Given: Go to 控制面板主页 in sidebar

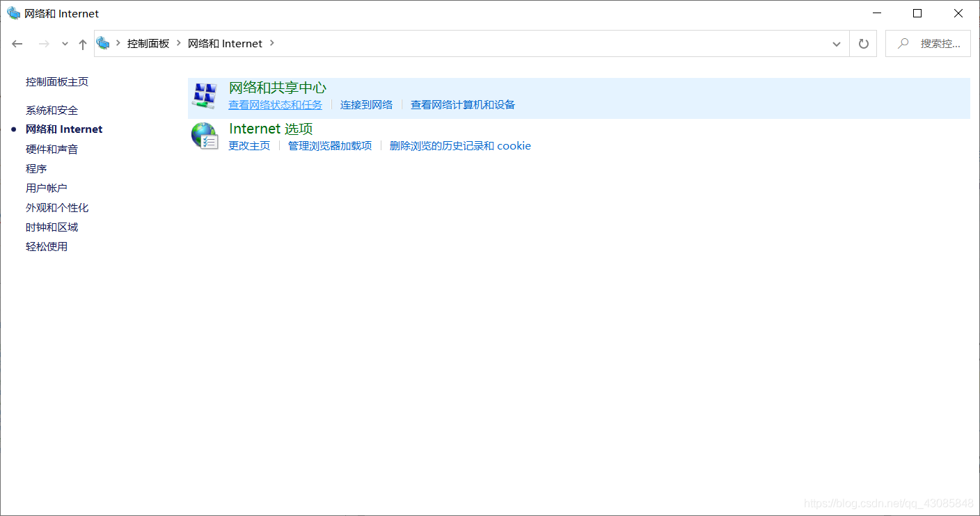Looking at the screenshot, I should (x=57, y=82).
